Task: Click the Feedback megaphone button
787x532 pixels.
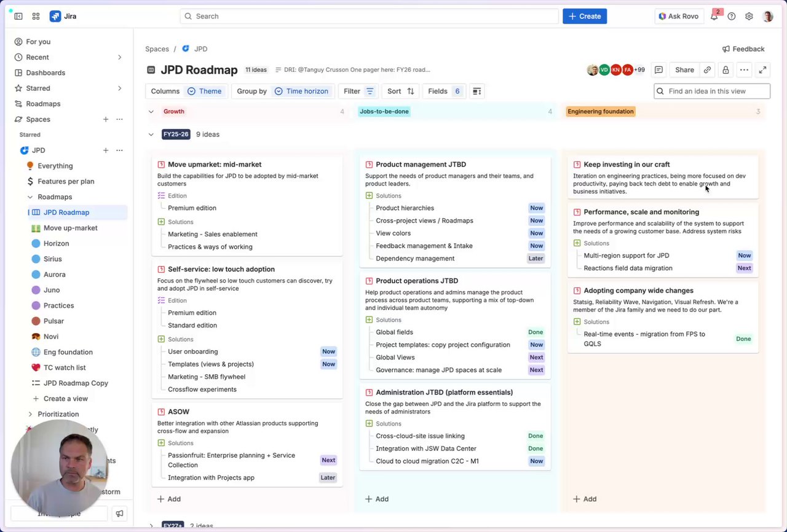Action: (x=743, y=49)
